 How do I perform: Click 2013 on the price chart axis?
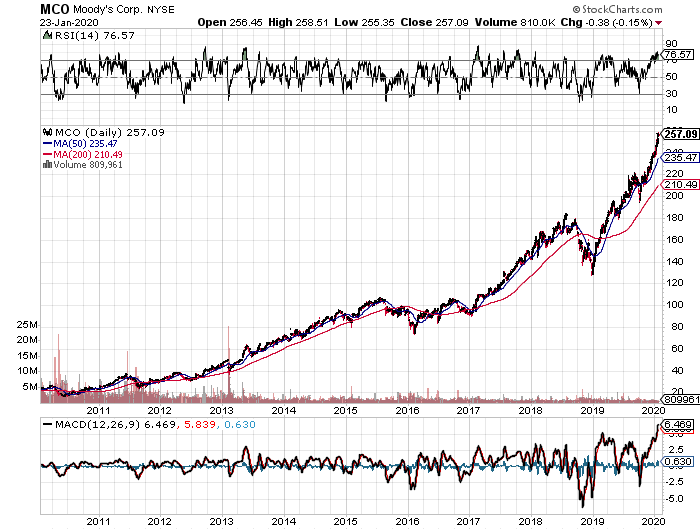click(222, 410)
